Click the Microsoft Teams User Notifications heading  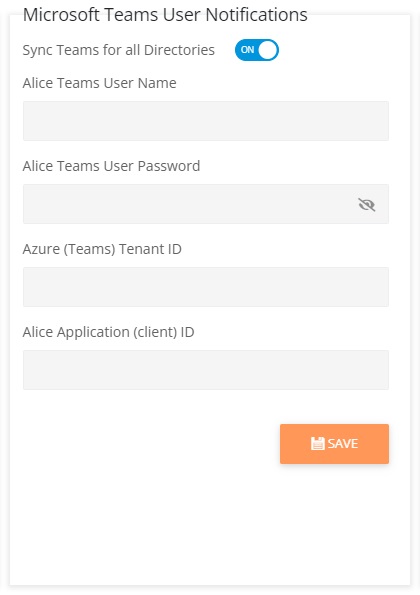coord(165,15)
